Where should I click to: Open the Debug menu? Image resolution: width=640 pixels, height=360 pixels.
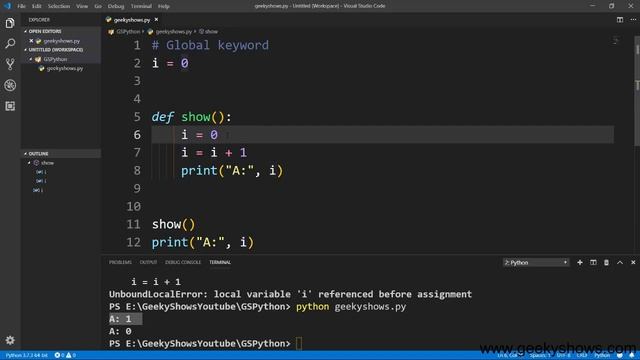tap(116, 6)
